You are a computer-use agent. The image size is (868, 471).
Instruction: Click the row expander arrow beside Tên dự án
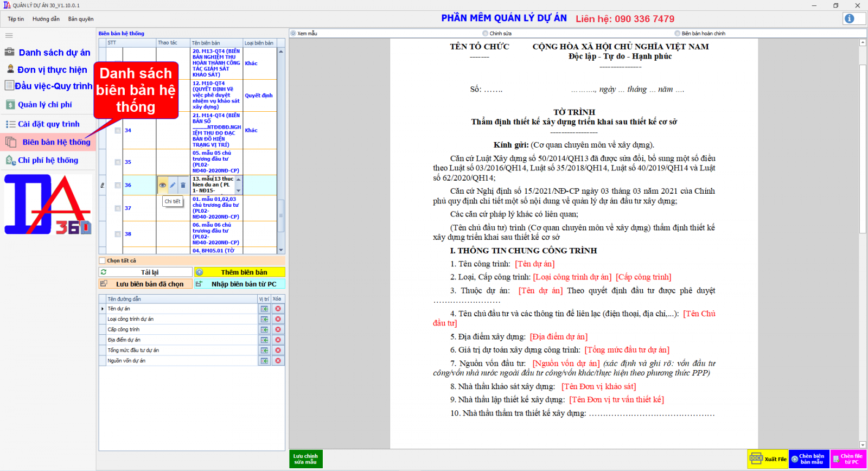[x=103, y=309]
